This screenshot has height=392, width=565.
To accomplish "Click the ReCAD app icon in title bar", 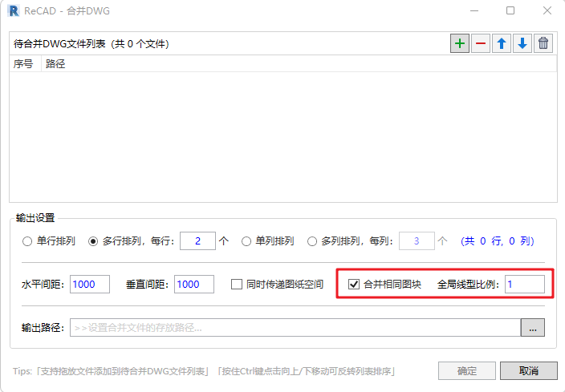I will [14, 10].
